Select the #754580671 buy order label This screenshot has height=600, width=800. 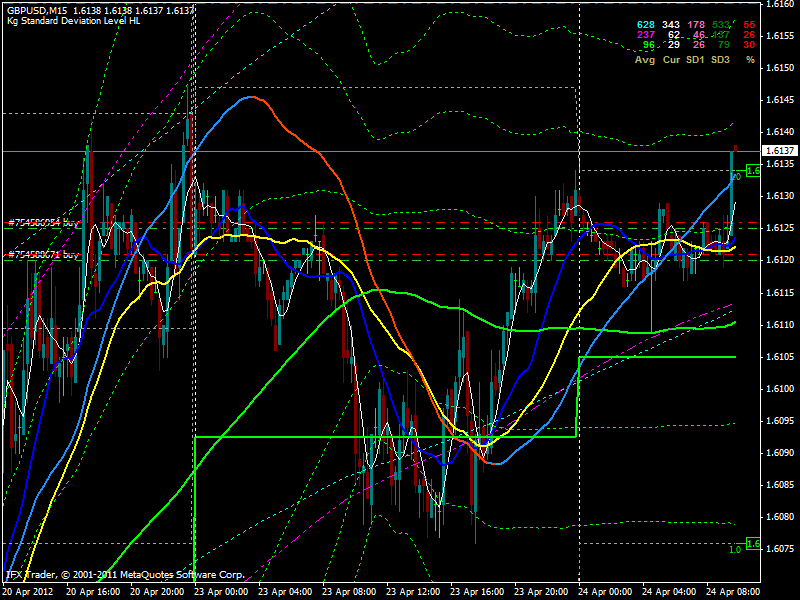[44, 255]
